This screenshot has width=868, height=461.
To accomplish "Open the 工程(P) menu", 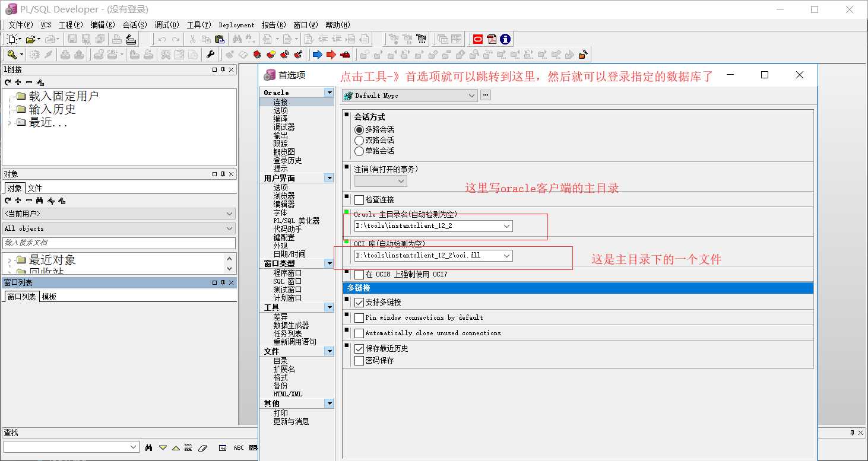I will [x=71, y=25].
